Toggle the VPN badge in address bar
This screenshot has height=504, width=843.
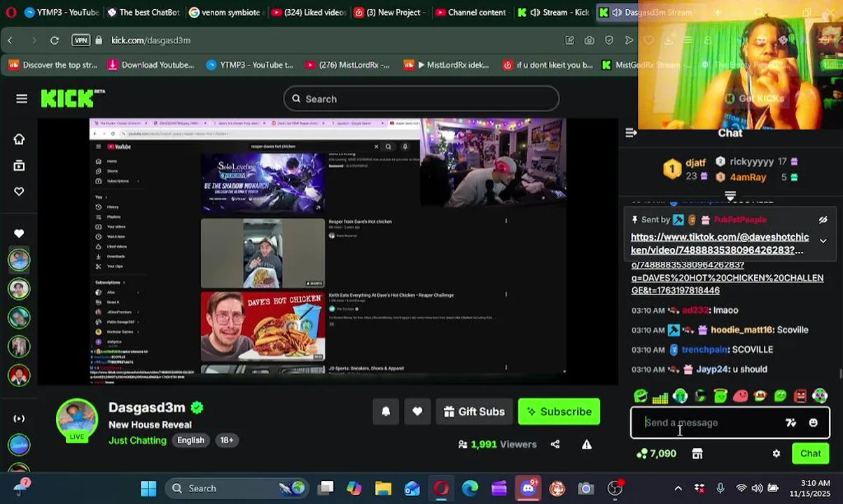coord(81,41)
